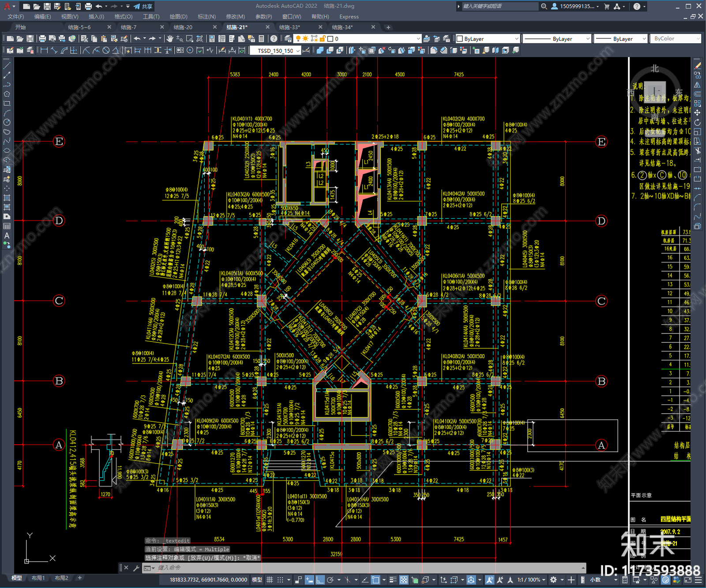Toggle polar tracking in status bar
Viewport: 706px width, 588px height.
point(330,580)
